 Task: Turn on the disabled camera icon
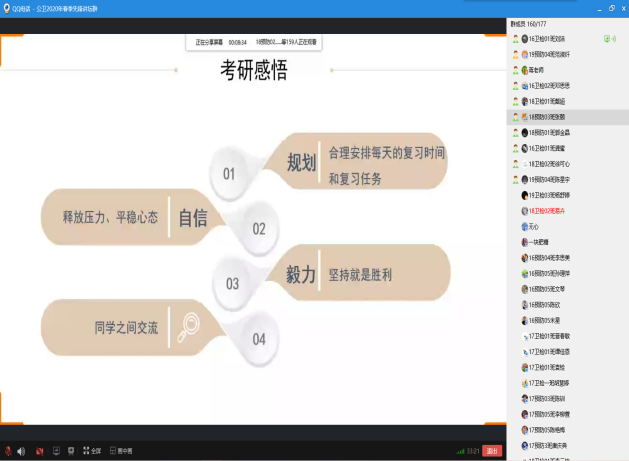39,451
